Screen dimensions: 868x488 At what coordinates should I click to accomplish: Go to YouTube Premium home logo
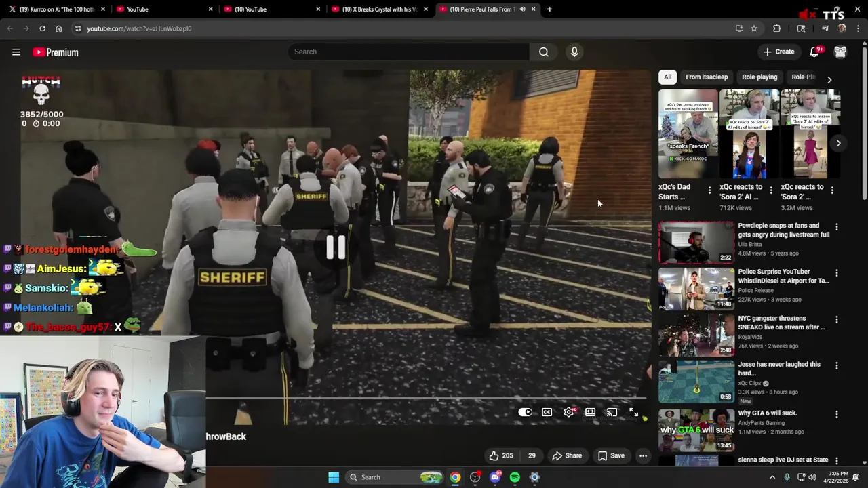click(x=56, y=52)
